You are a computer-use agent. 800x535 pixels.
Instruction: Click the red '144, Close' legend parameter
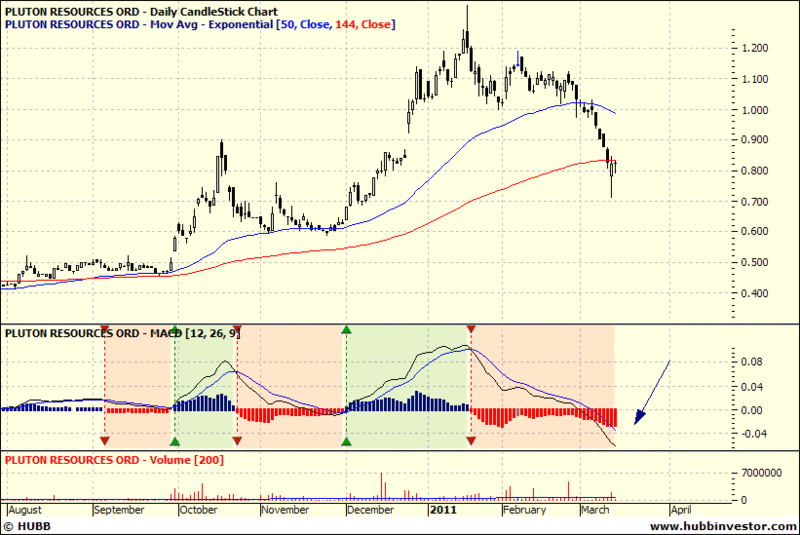pos(363,24)
